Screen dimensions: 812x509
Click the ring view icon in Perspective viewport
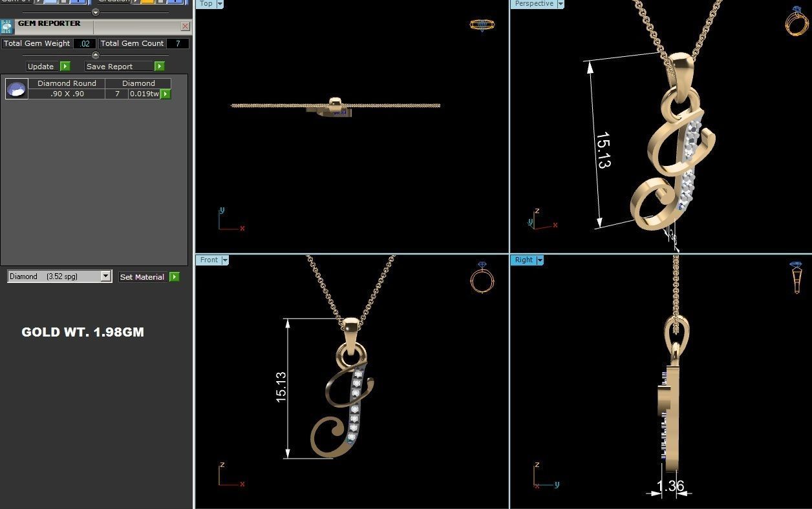click(x=796, y=21)
